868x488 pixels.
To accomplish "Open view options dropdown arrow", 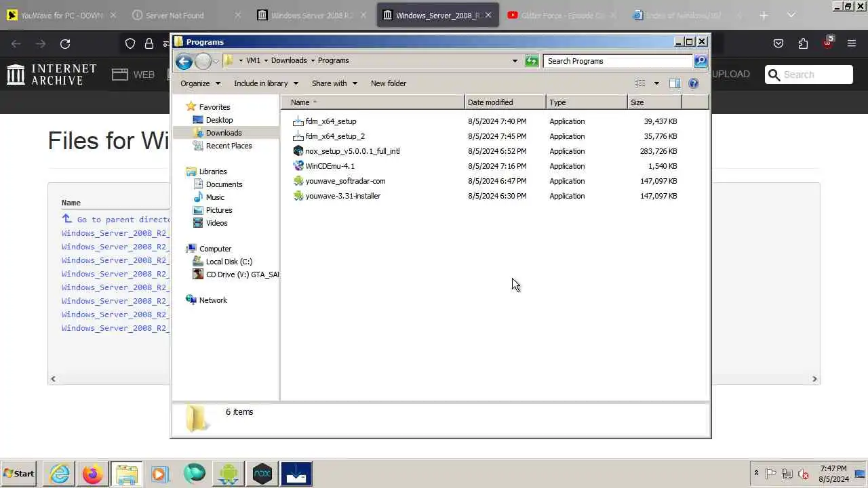I will (x=656, y=83).
